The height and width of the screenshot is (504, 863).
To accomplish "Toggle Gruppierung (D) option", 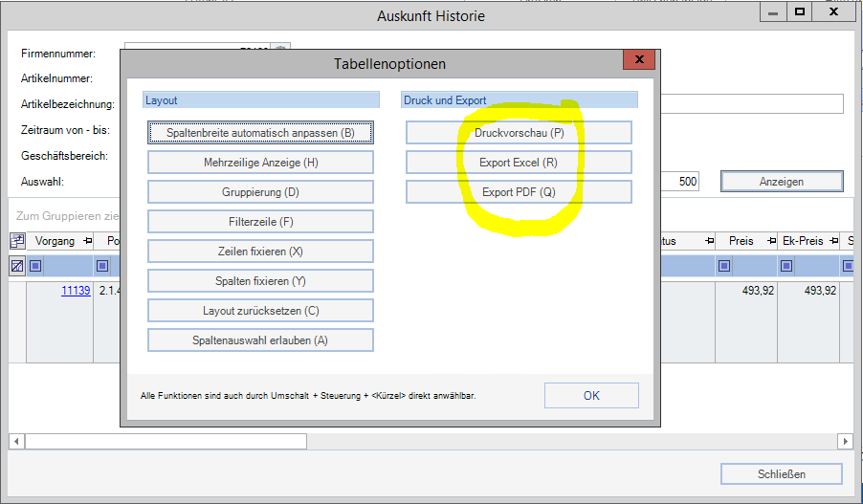I will (x=260, y=192).
